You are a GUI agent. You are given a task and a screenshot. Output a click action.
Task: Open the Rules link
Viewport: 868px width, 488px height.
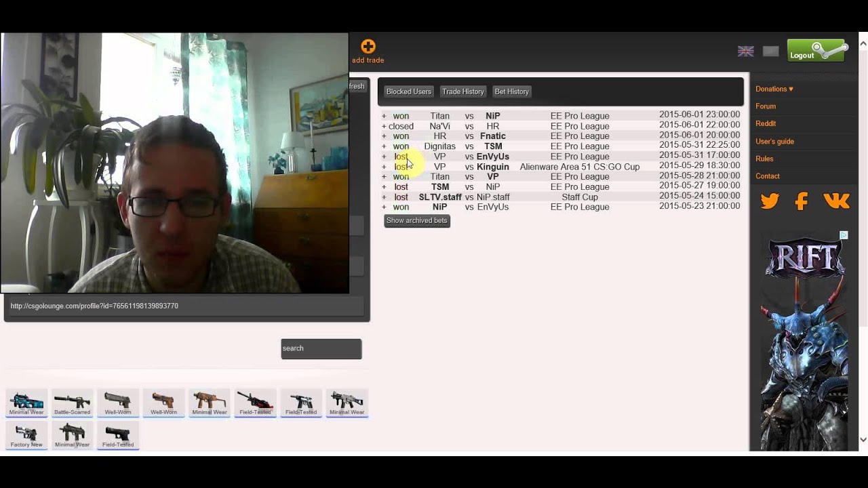pos(764,159)
